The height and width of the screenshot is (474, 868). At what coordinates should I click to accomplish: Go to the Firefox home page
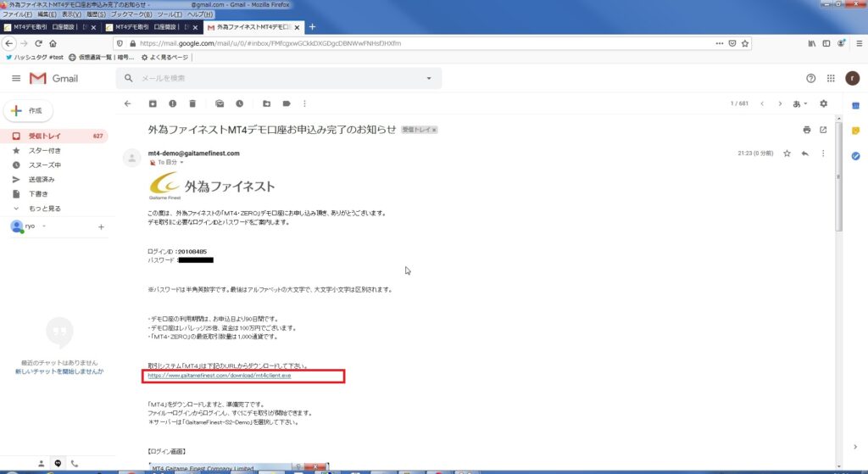tap(53, 43)
